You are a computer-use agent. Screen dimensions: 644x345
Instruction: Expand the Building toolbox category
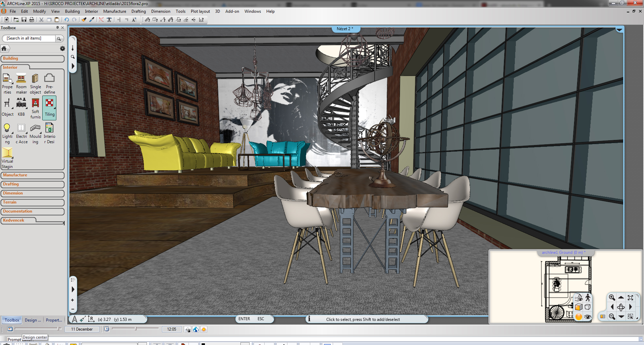pos(32,59)
